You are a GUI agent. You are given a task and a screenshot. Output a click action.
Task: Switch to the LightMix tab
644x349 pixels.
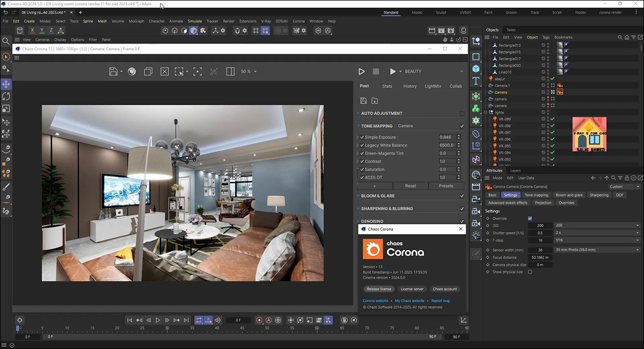click(433, 86)
